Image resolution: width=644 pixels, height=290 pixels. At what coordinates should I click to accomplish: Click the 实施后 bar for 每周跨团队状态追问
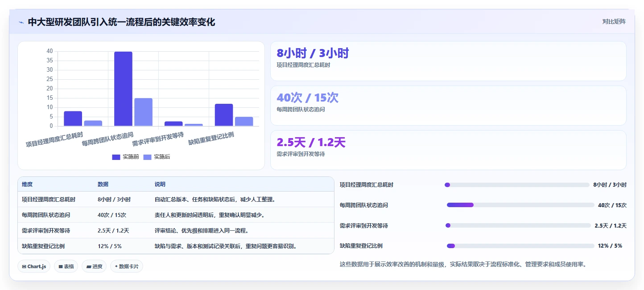pos(144,112)
